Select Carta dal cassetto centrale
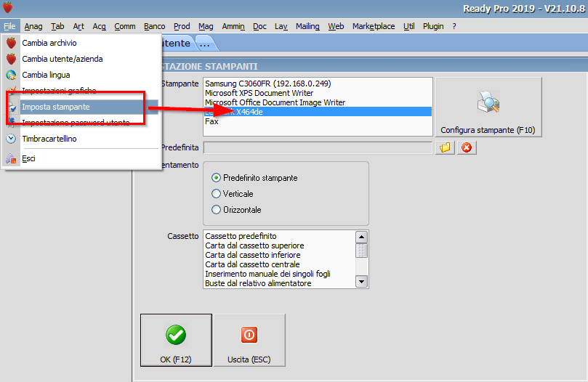The width and height of the screenshot is (588, 382). (x=279, y=264)
